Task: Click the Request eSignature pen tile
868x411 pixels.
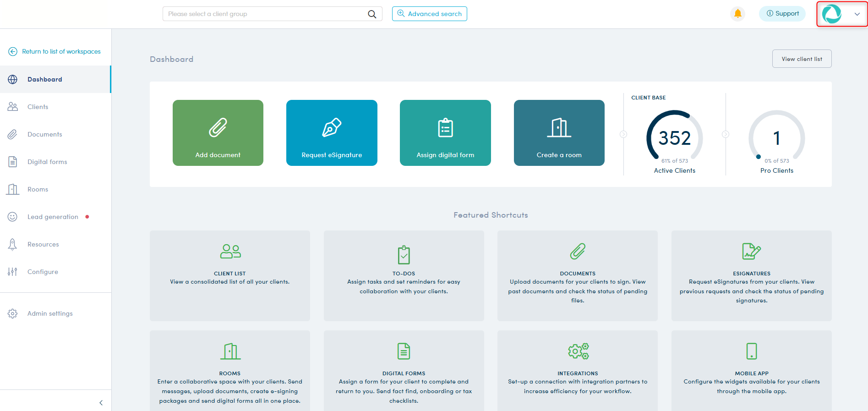Action: tap(332, 133)
